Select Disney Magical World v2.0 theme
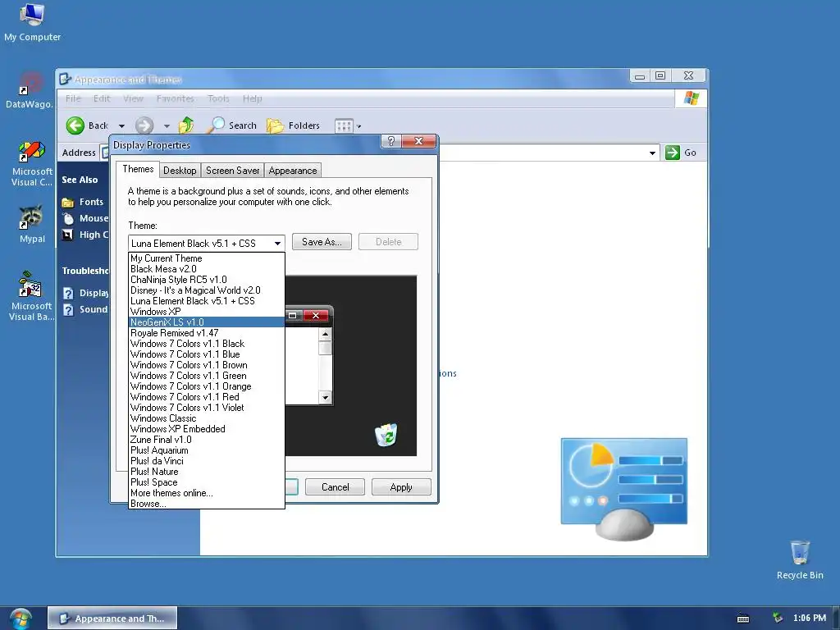840x630 pixels. pyautogui.click(x=206, y=290)
